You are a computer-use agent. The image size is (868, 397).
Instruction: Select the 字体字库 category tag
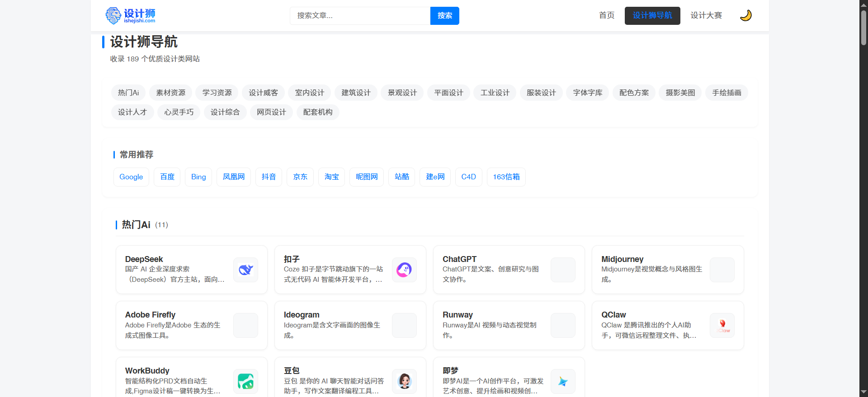coord(588,93)
